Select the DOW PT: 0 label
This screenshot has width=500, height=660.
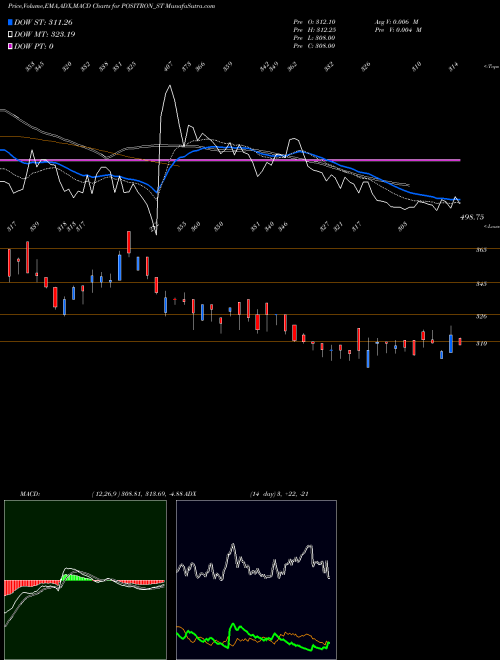pyautogui.click(x=33, y=46)
